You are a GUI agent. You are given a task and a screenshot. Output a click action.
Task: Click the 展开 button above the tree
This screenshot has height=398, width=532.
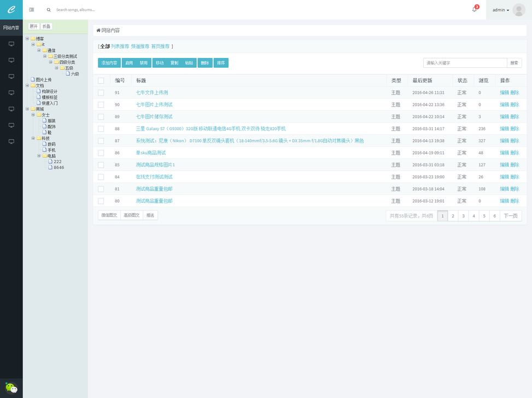pyautogui.click(x=33, y=26)
